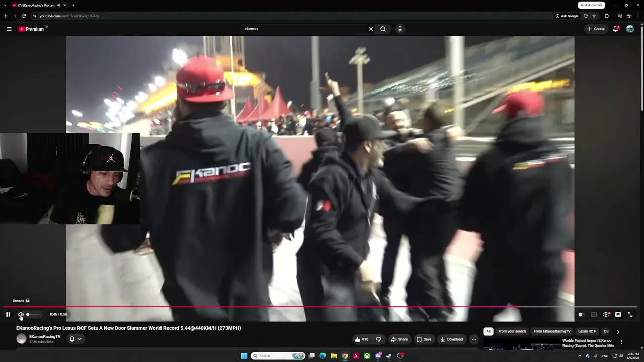The width and height of the screenshot is (644, 362).
Task: Open the Ask Gemini panel
Action: (591, 5)
